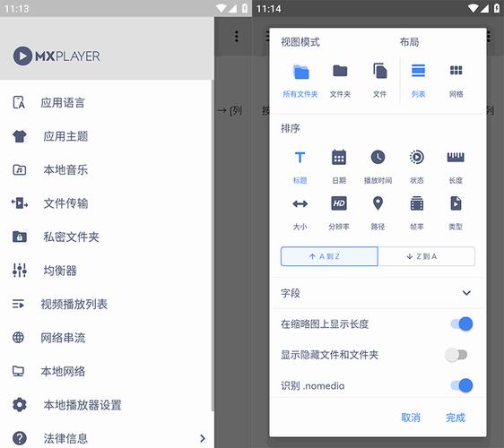Sort by 日期 calendar icon
504x448 pixels.
[x=339, y=157]
